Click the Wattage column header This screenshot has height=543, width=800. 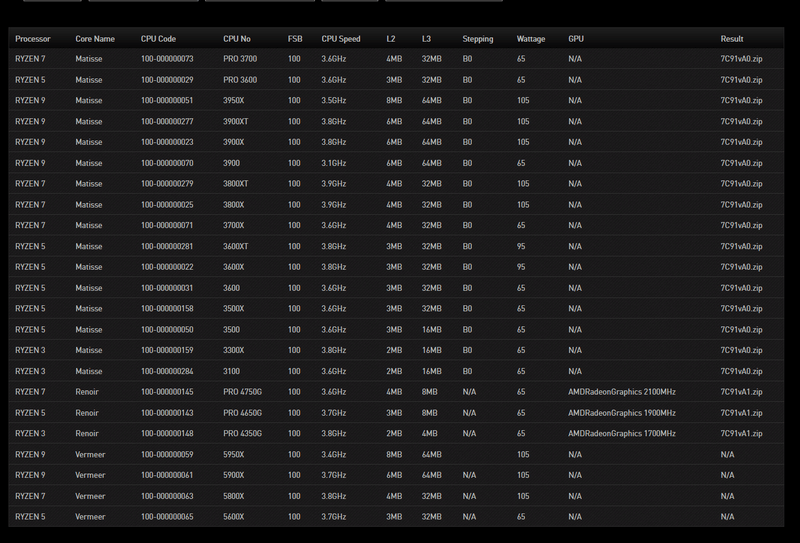[x=531, y=39]
